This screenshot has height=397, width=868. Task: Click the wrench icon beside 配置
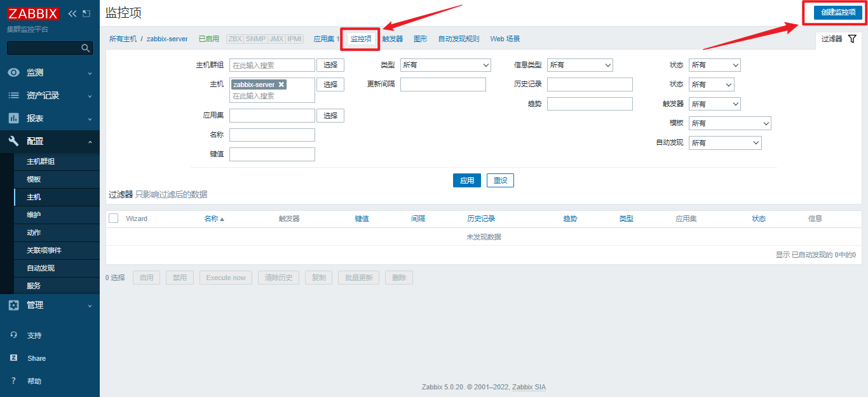[x=13, y=142]
